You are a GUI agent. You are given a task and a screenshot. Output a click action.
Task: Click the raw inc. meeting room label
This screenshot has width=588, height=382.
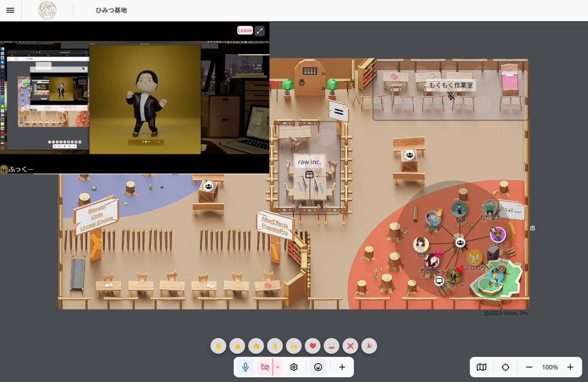click(x=310, y=162)
